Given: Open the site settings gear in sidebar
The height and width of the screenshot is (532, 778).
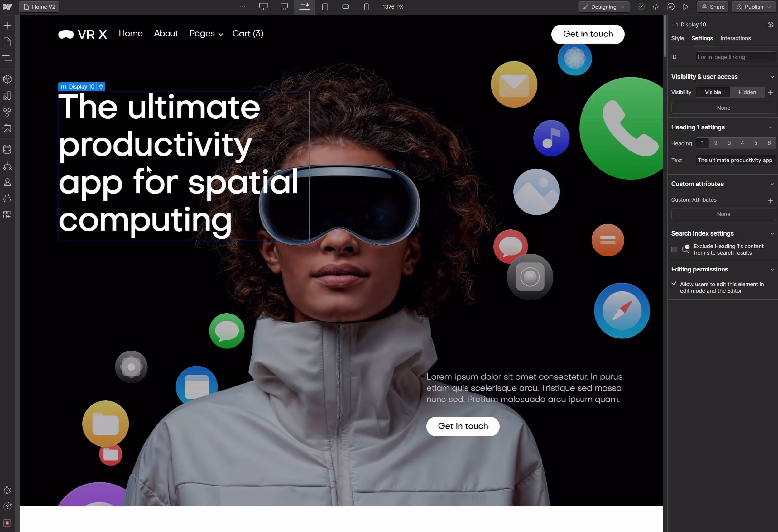Looking at the screenshot, I should tap(7, 491).
